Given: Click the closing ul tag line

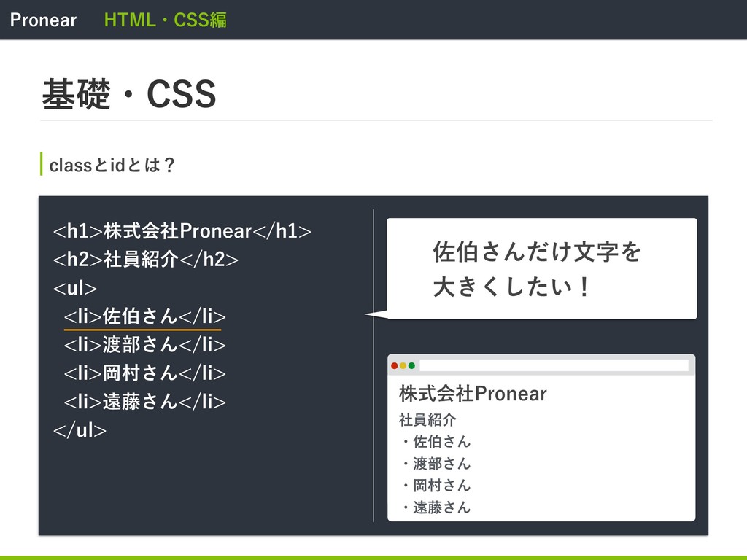Looking at the screenshot, I should pos(80,430).
